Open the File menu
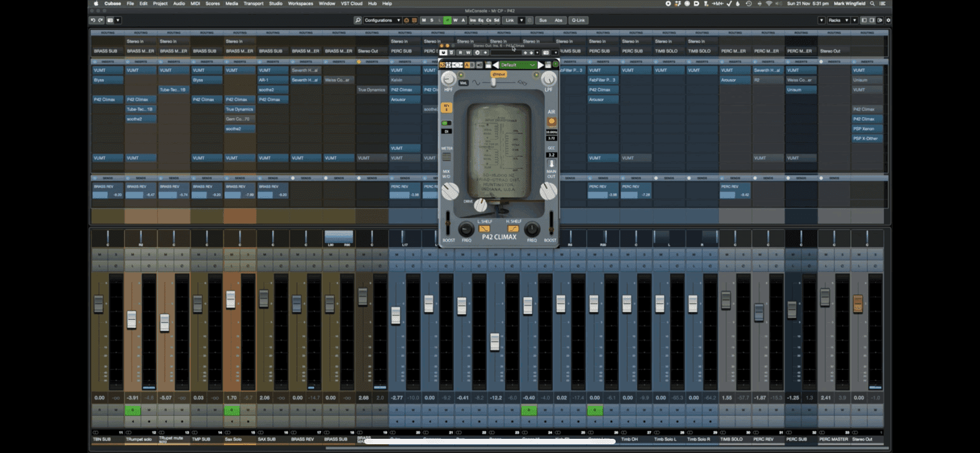980x453 pixels. [130, 3]
